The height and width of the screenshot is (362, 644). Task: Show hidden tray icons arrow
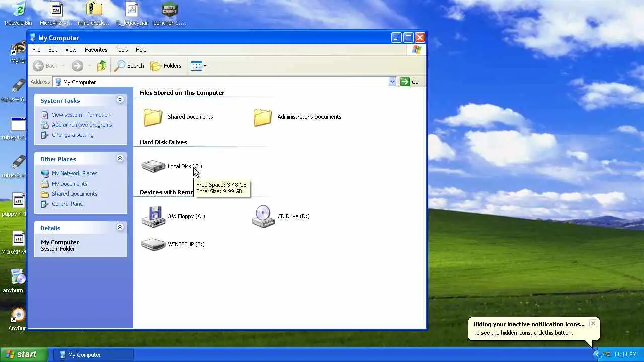click(597, 354)
